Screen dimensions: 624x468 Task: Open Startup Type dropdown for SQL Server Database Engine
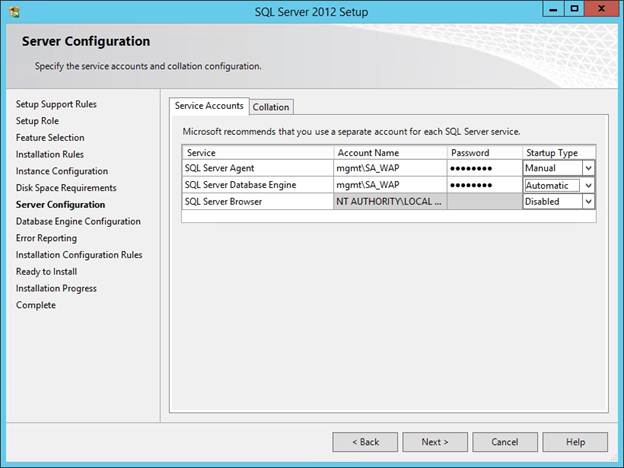coord(588,185)
